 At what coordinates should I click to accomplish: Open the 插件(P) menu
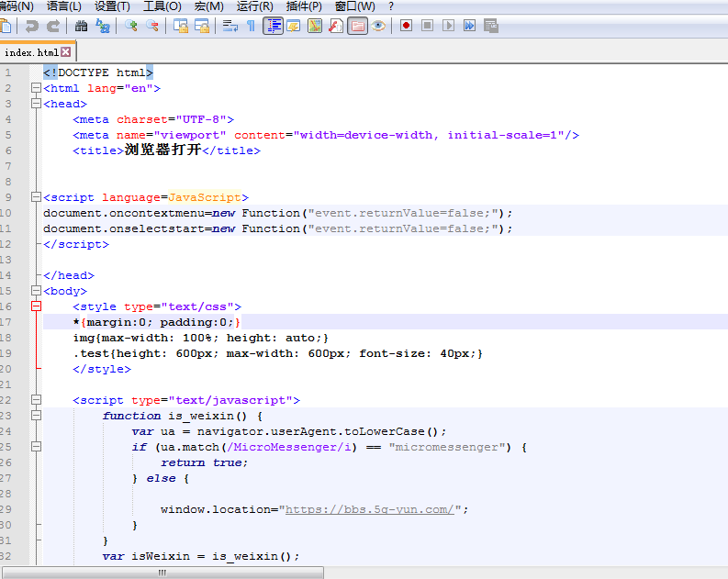click(x=304, y=6)
